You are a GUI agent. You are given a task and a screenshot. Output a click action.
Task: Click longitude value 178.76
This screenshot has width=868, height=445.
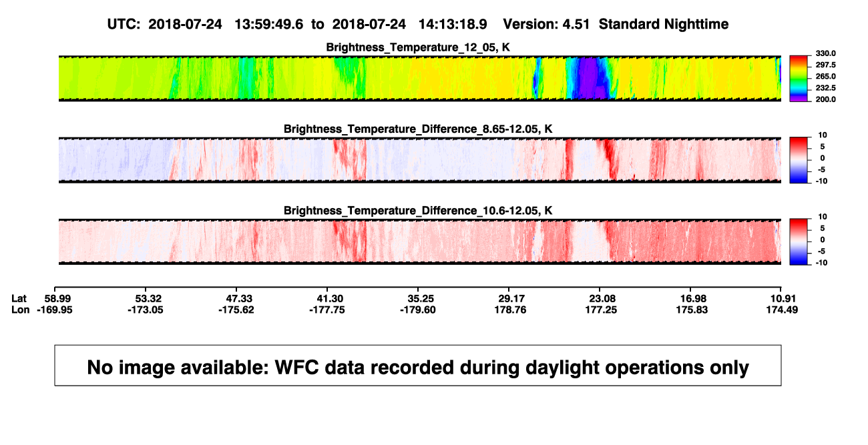click(510, 310)
